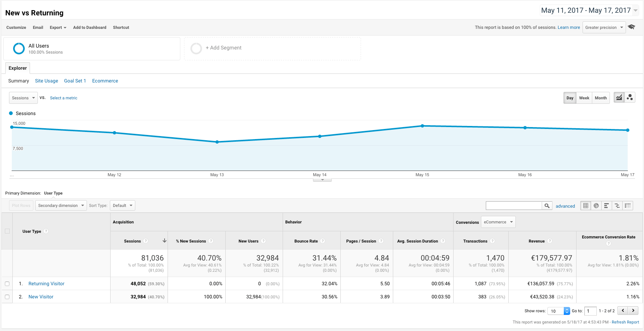Open the Sessions metric selector dropdown

(x=23, y=98)
